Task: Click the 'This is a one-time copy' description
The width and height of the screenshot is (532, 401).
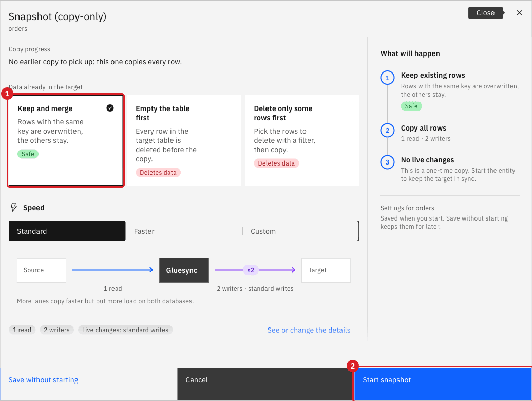Action: tap(458, 174)
